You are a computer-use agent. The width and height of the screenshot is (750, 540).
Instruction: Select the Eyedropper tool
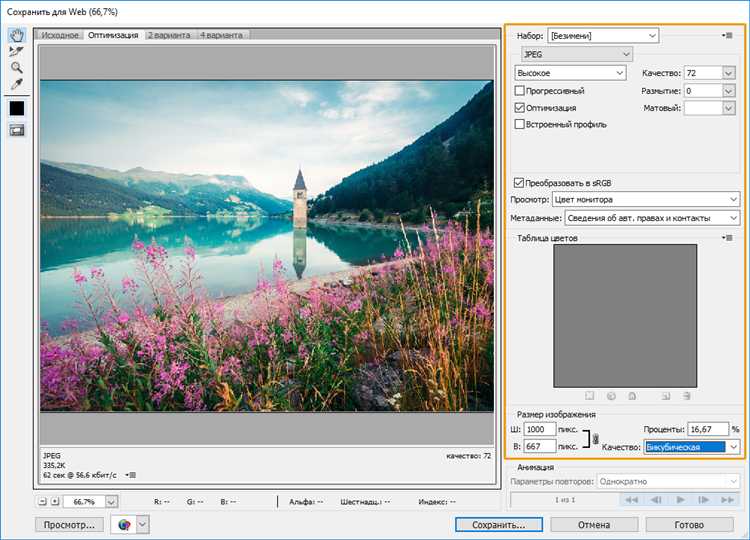[17, 84]
